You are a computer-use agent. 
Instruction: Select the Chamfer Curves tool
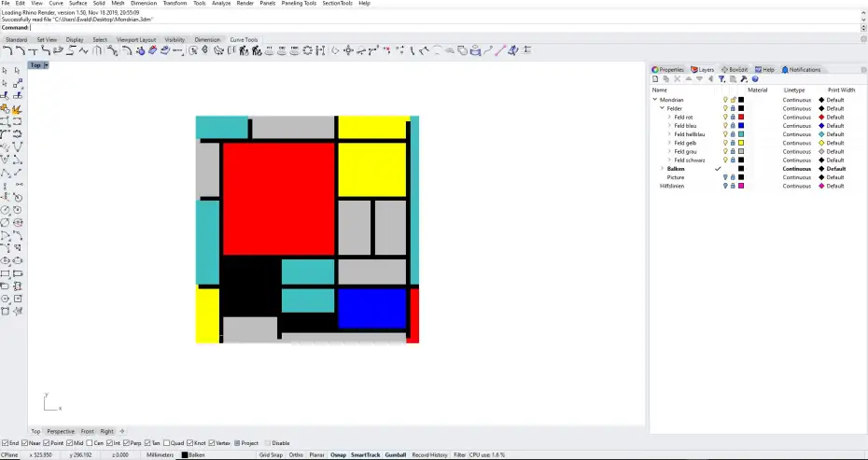pos(20,51)
